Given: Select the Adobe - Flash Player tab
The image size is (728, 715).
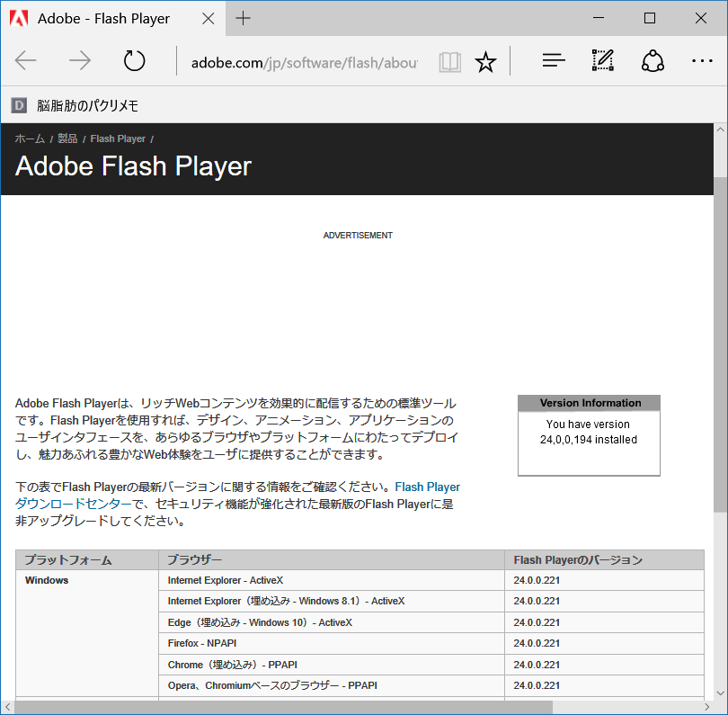Looking at the screenshot, I should 113,19.
